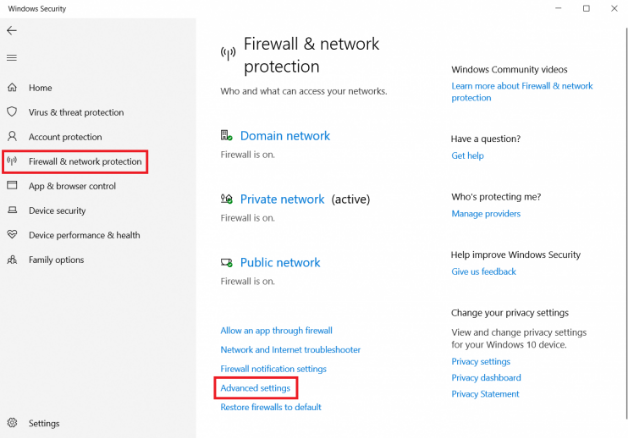Viewport: 628px width, 438px height.
Task: Open the Manage providers link
Action: point(486,214)
